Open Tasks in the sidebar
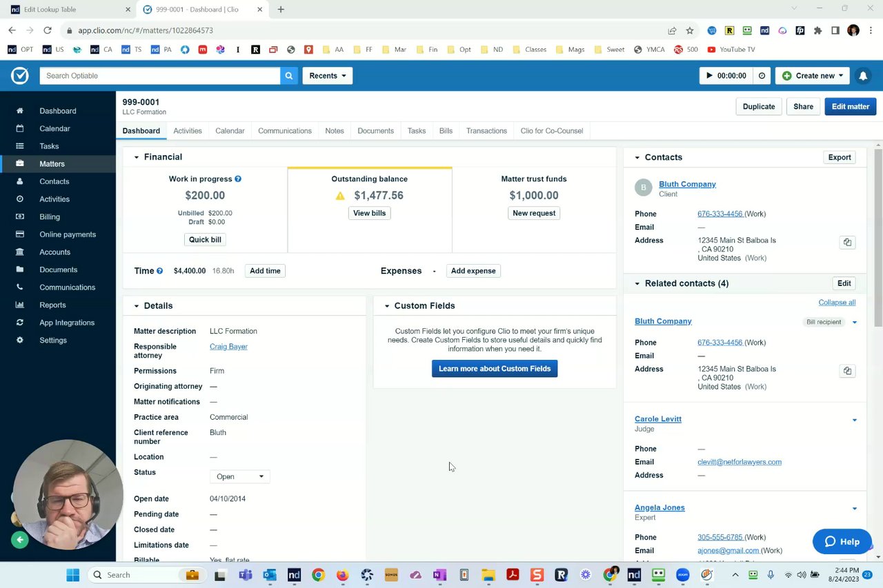The height and width of the screenshot is (588, 883). (x=58, y=146)
